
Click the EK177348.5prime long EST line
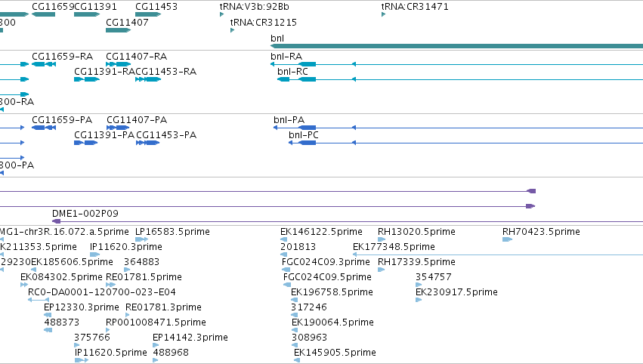(x=498, y=254)
